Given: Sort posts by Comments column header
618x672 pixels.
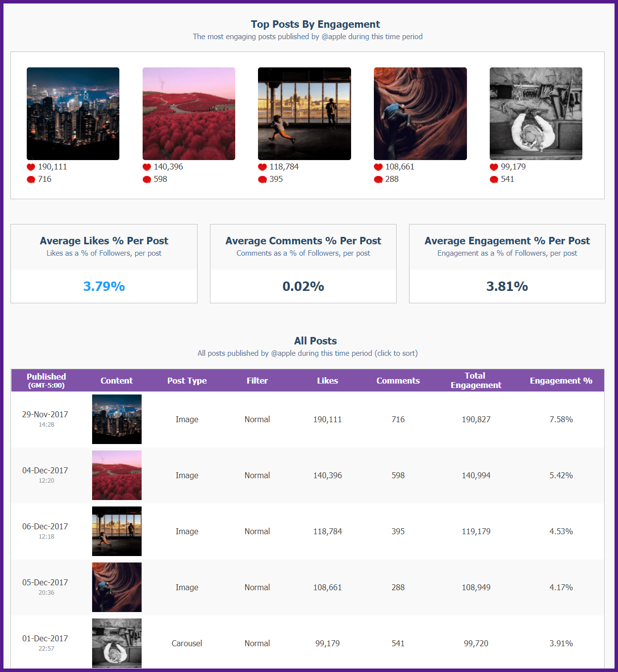Looking at the screenshot, I should (398, 381).
